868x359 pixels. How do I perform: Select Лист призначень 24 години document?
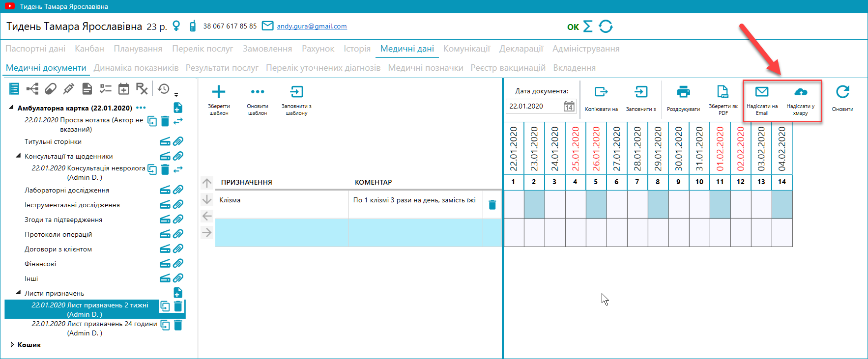tap(94, 329)
